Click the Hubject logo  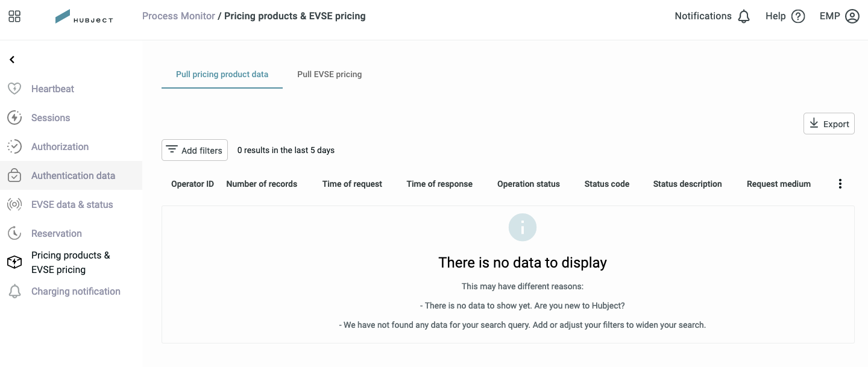tap(84, 17)
